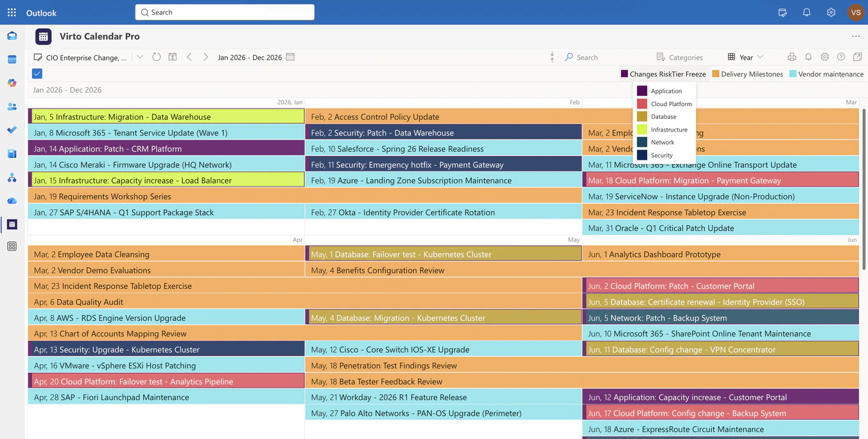Image resolution: width=868 pixels, height=439 pixels.
Task: Open Outlook notifications bell in header
Action: [807, 12]
